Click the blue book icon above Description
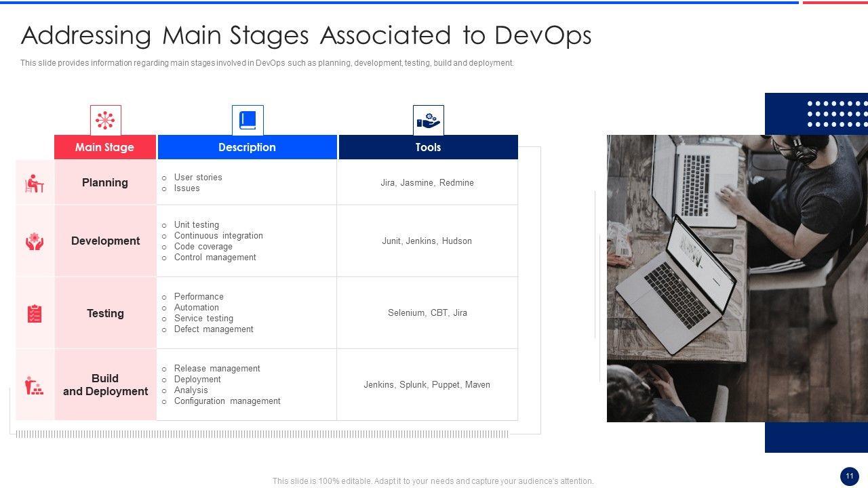The width and height of the screenshot is (868, 488). [x=248, y=121]
